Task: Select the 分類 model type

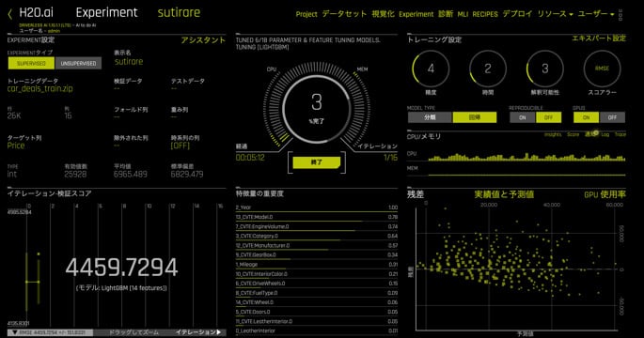Action: [x=430, y=117]
